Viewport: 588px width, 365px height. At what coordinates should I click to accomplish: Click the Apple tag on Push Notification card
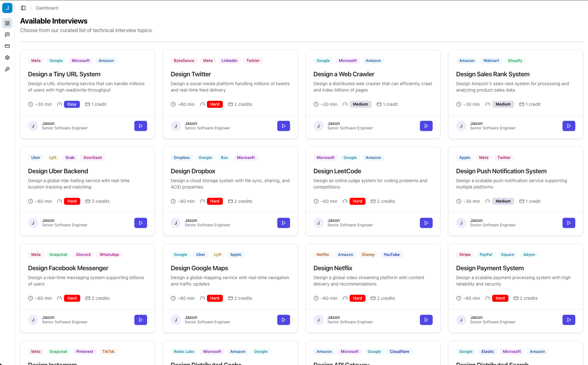(465, 158)
